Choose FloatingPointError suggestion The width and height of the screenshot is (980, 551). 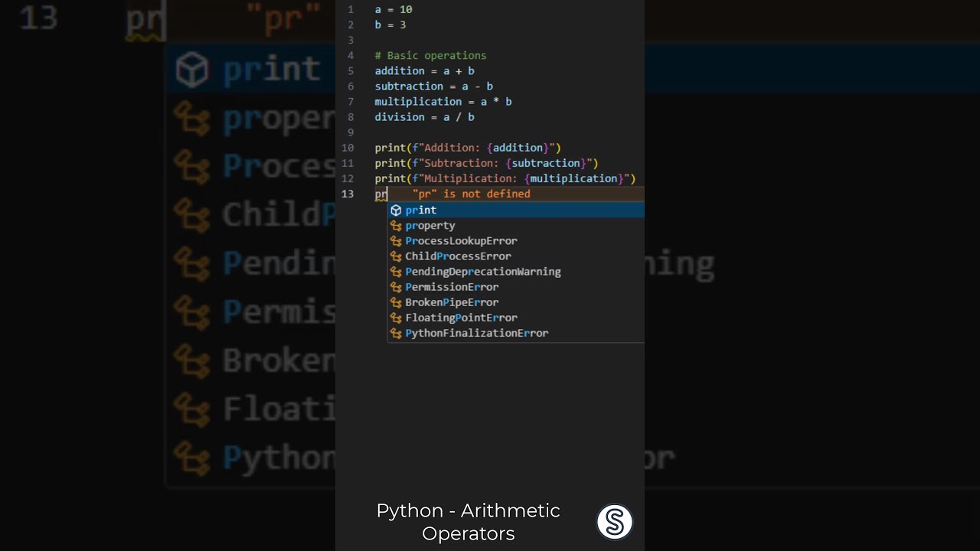pos(516,317)
